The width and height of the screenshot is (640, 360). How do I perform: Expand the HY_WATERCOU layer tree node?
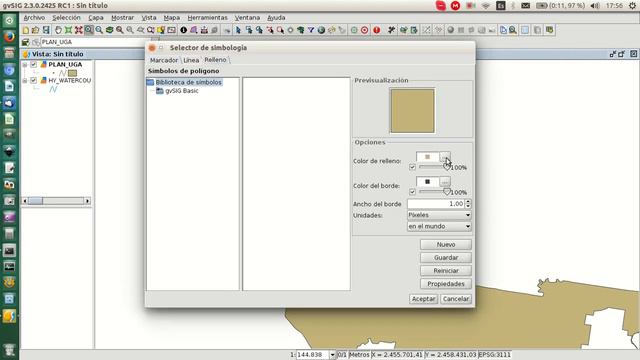pyautogui.click(x=24, y=80)
